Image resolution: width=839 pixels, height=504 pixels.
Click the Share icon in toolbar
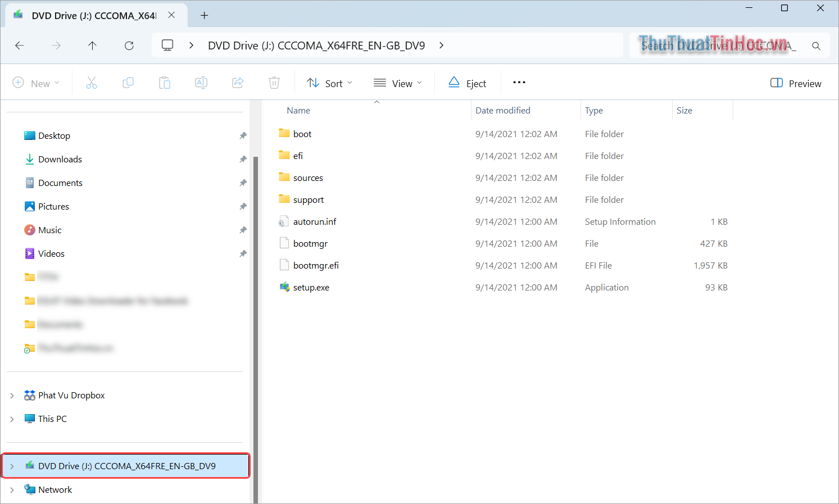pos(238,83)
